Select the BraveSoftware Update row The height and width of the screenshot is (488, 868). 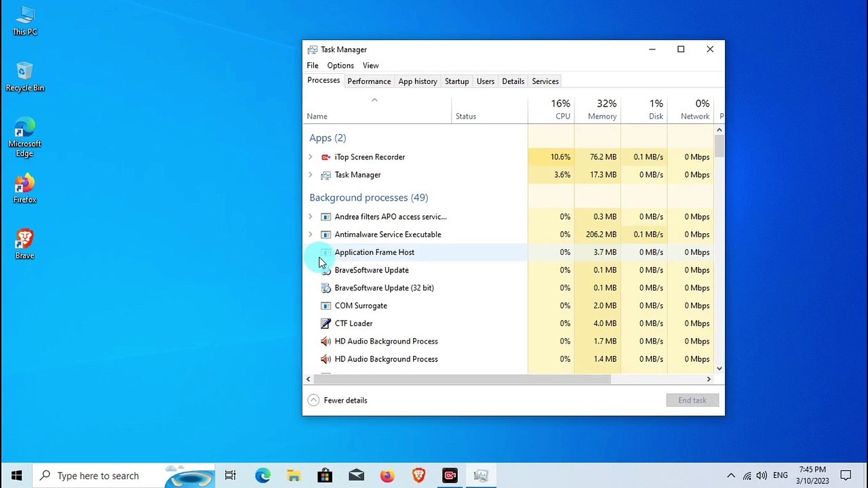click(509, 270)
